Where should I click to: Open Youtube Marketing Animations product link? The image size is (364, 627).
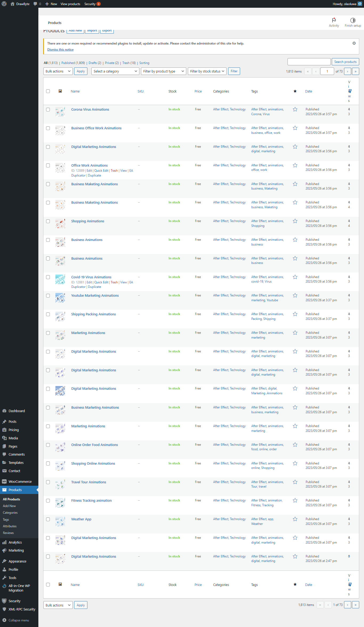tap(95, 296)
